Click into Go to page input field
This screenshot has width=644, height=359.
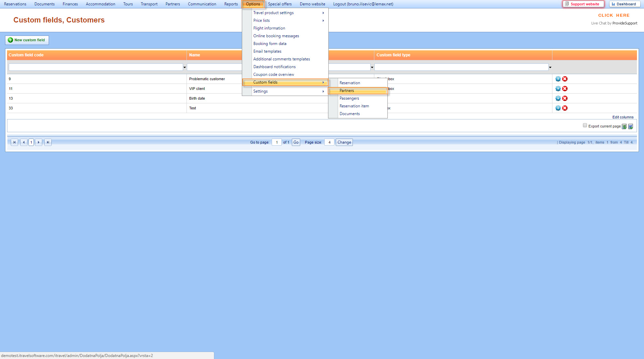276,142
